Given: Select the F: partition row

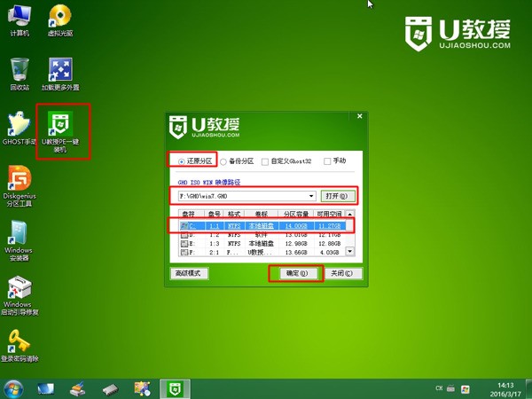Looking at the screenshot, I should click(262, 252).
